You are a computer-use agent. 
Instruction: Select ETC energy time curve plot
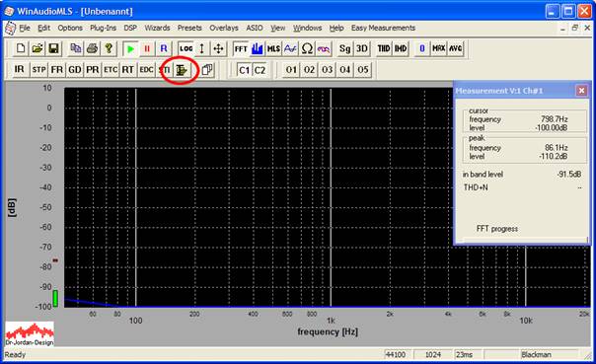pos(111,69)
